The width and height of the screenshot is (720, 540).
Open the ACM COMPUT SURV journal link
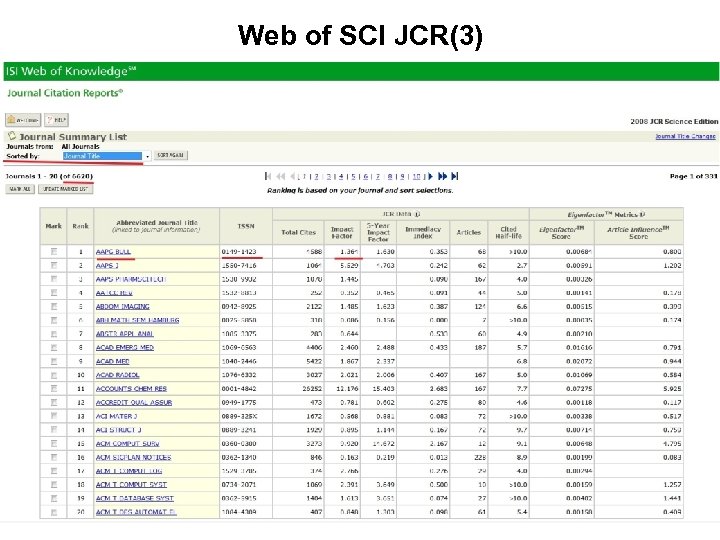click(x=128, y=444)
